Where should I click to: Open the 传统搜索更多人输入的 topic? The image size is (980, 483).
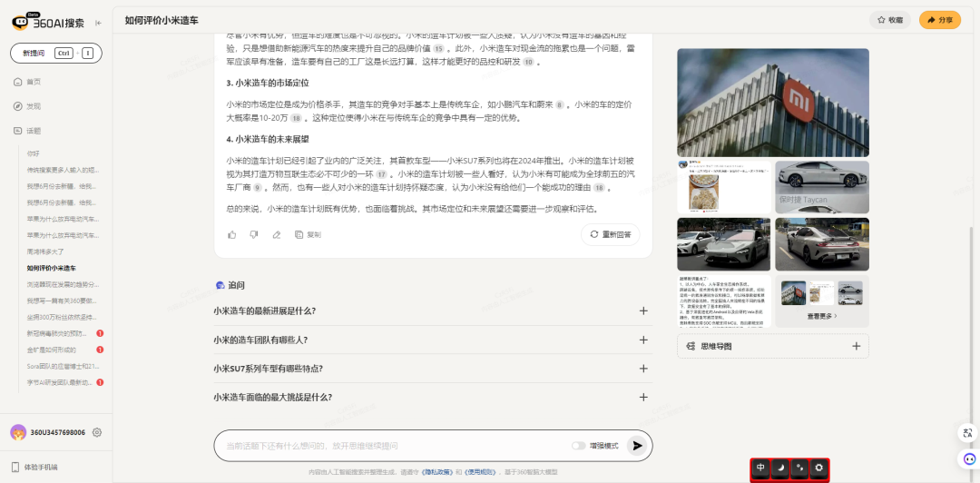[x=63, y=170]
